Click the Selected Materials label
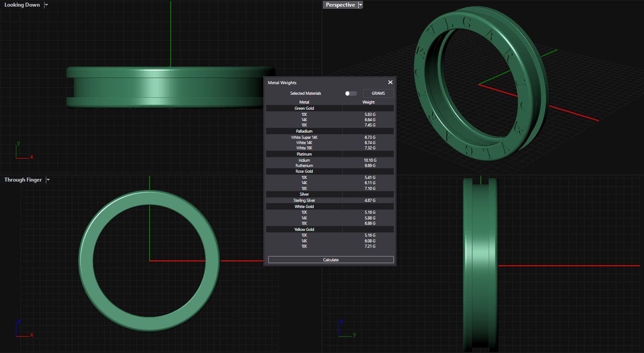 pos(306,93)
